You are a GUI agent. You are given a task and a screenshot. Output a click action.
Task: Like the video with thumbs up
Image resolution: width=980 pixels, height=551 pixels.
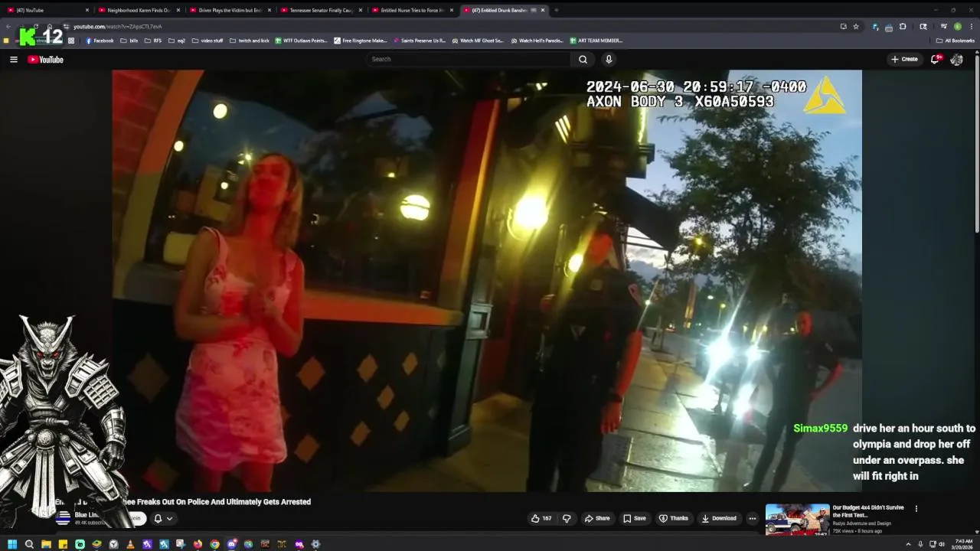click(541, 518)
